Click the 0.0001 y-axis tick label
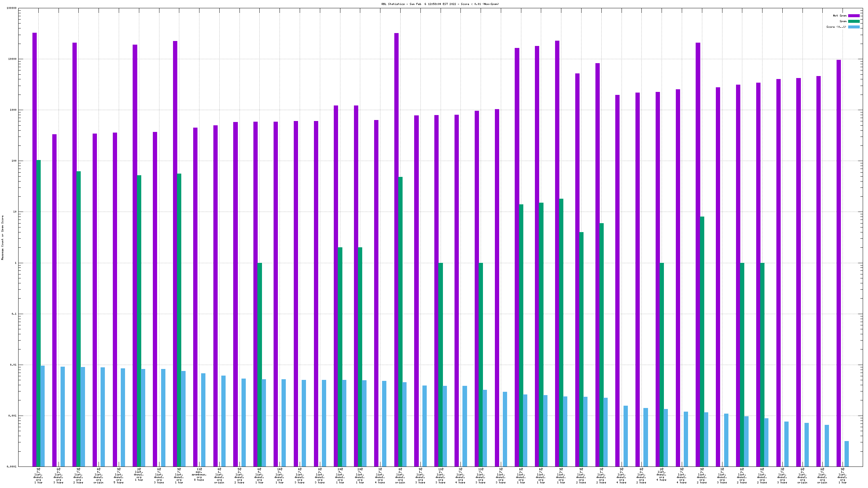This screenshot has height=488, width=868. click(12, 467)
